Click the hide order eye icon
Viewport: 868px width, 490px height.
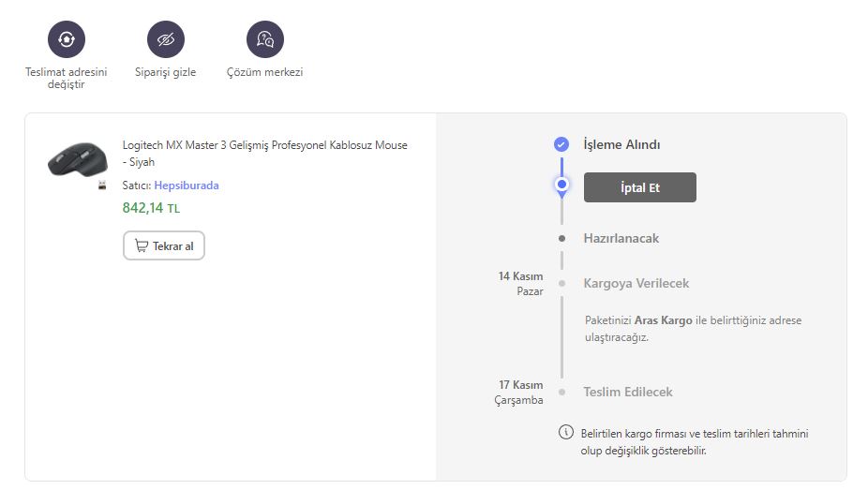[x=166, y=39]
